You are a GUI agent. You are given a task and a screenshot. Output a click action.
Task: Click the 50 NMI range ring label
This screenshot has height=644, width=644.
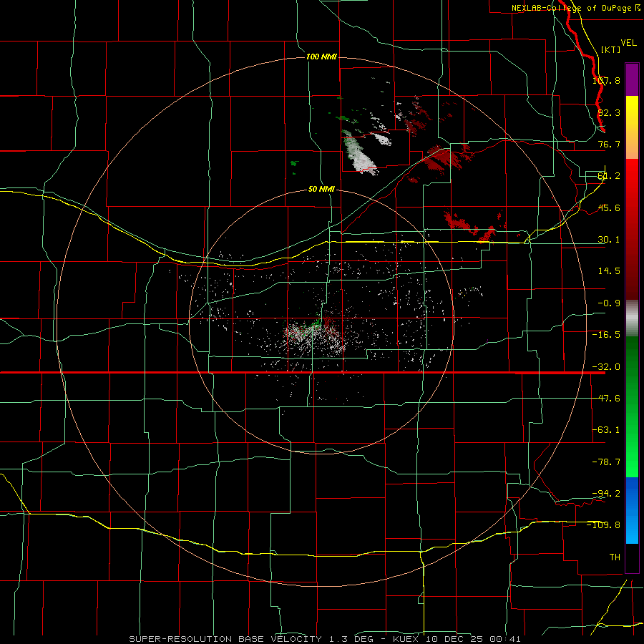(321, 190)
